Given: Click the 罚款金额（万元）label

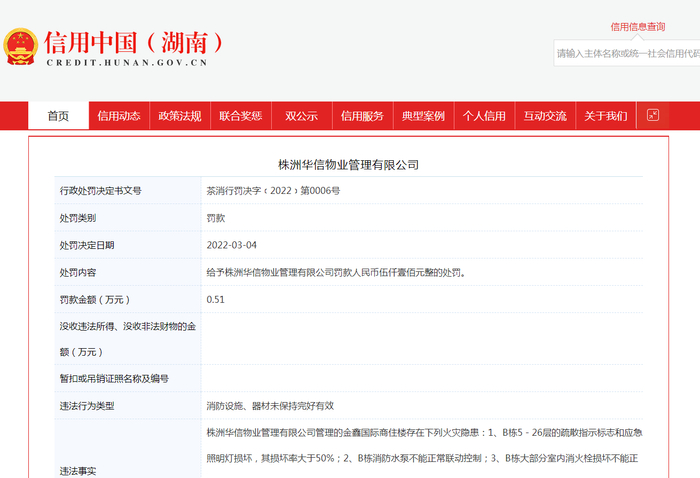Looking at the screenshot, I should pyautogui.click(x=95, y=299).
